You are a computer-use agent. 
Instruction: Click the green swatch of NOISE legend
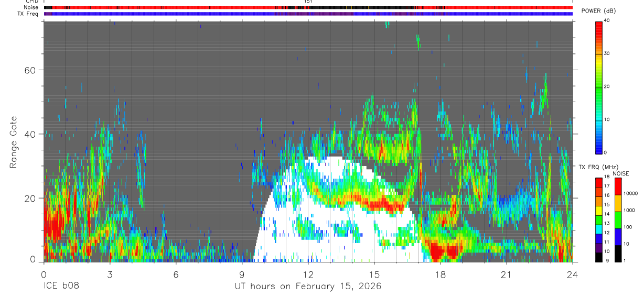[618, 220]
